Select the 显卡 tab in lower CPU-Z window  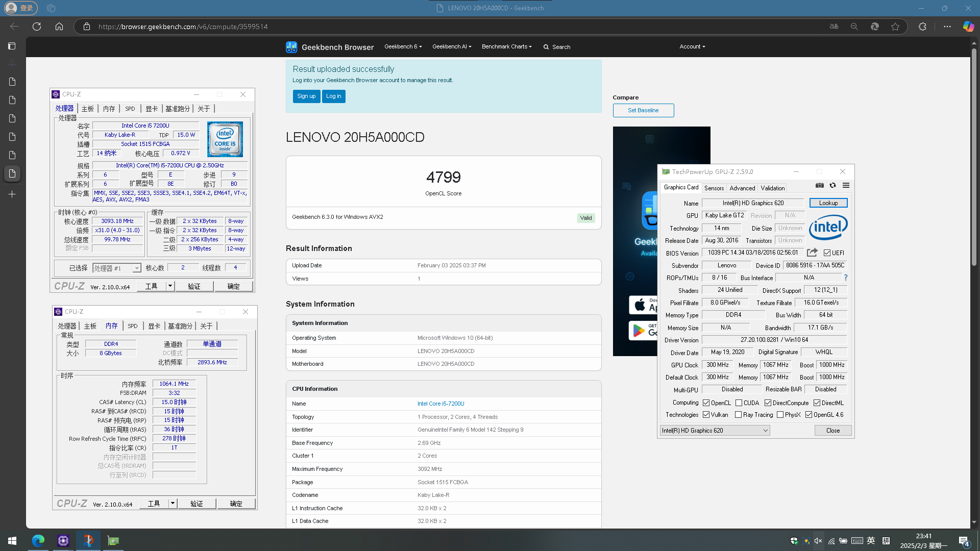coord(154,326)
